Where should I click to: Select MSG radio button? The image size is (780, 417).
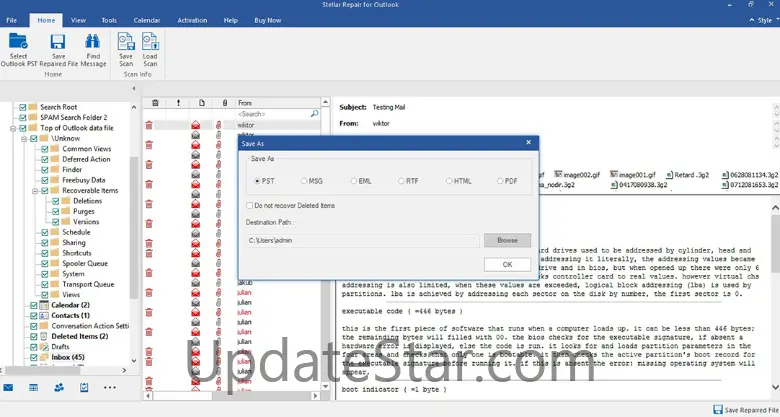coord(304,181)
